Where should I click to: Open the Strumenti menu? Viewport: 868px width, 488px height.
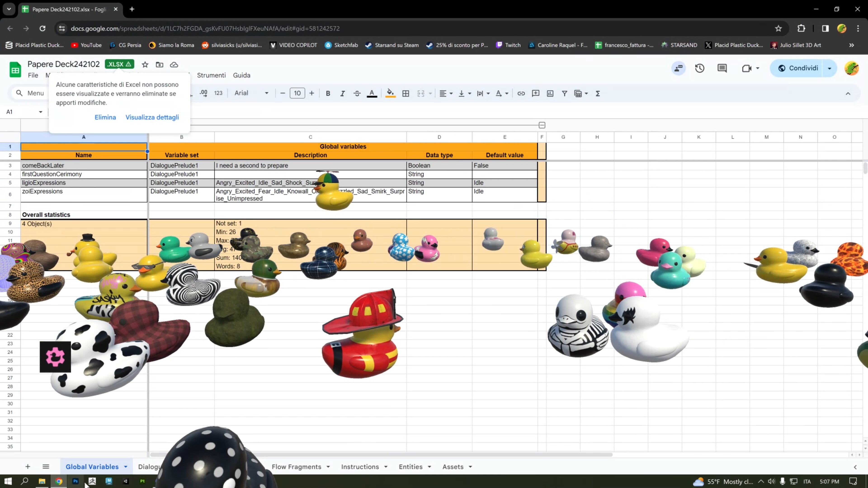211,75
